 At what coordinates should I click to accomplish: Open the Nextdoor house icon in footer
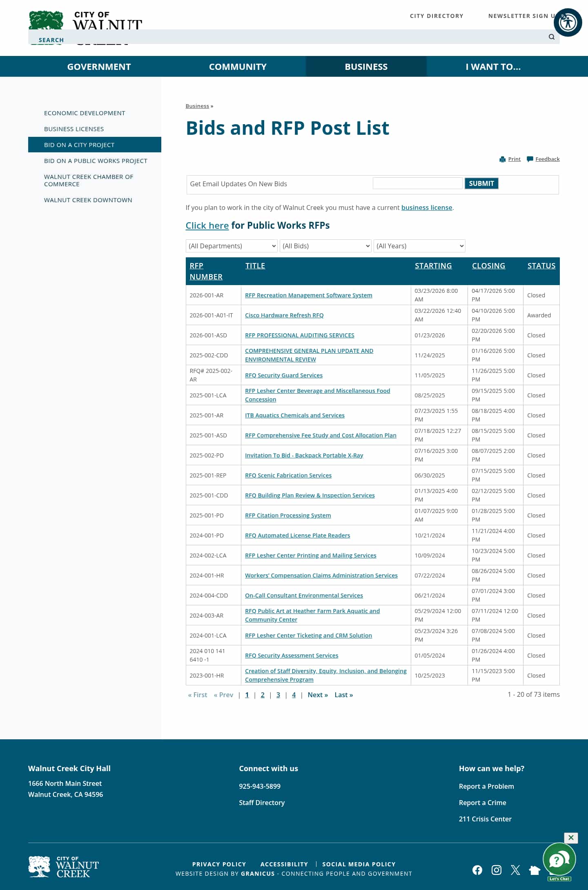(534, 870)
